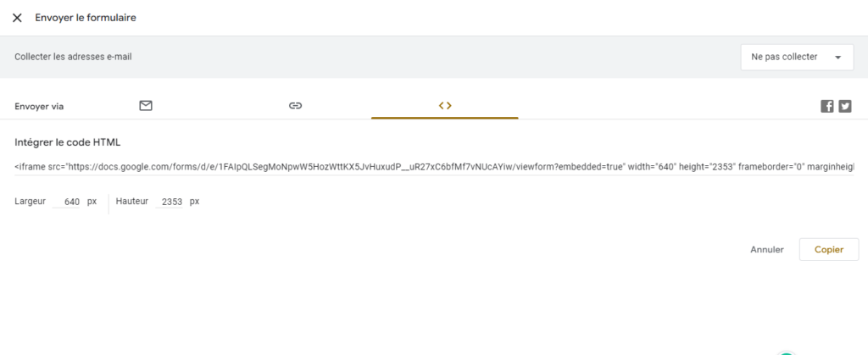Click the Envoyer via label
Screen dimensions: 868x355
(39, 106)
